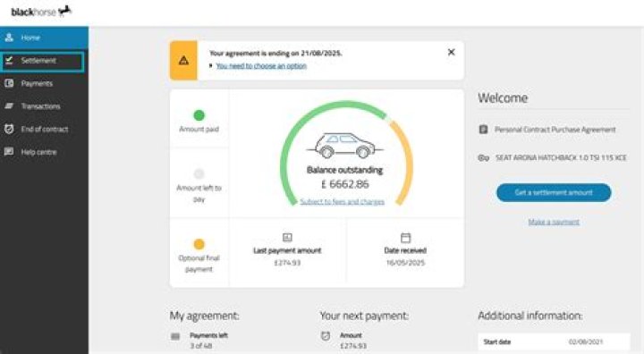
Task: Click the 'My agreement:' heading
Action: [x=204, y=316]
